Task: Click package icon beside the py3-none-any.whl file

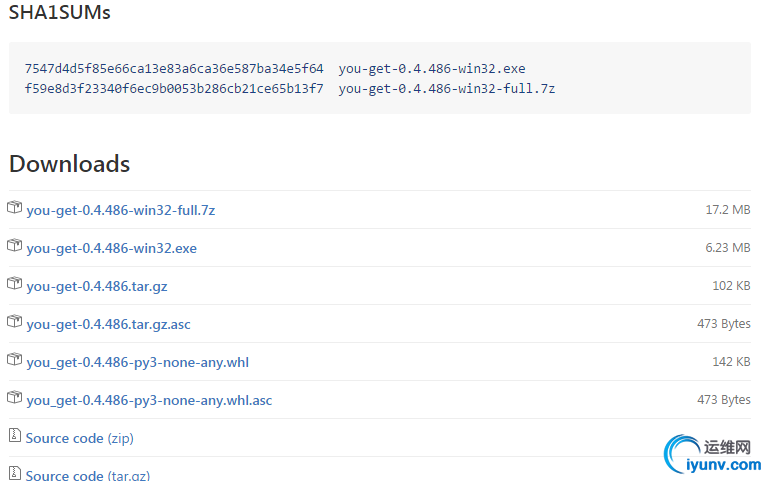Action: pyautogui.click(x=14, y=360)
